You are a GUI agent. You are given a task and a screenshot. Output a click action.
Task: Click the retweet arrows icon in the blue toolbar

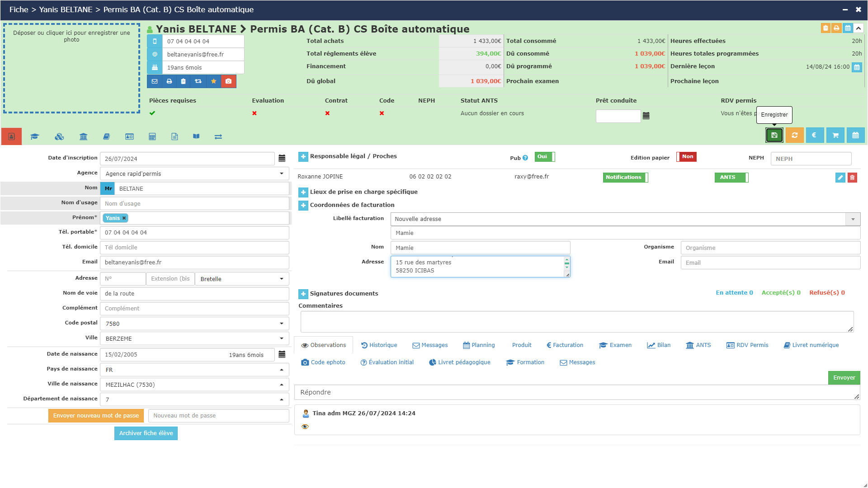tap(198, 81)
